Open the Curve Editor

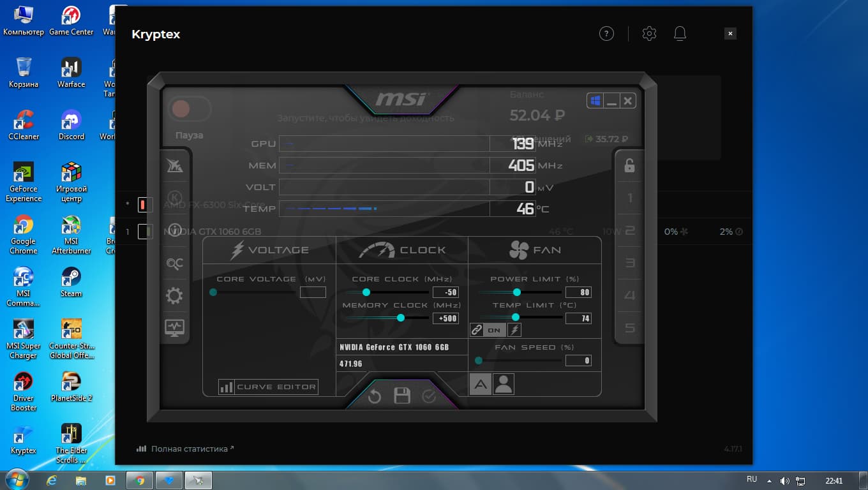[268, 387]
